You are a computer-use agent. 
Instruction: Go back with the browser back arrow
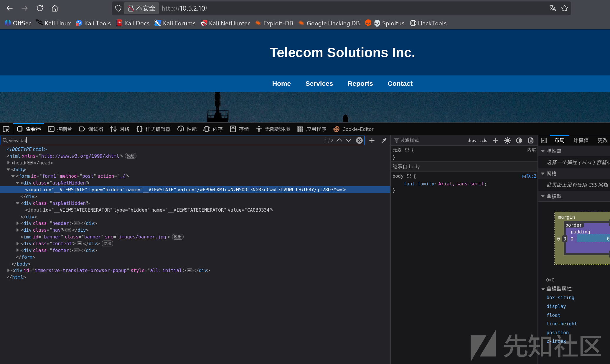[x=9, y=8]
